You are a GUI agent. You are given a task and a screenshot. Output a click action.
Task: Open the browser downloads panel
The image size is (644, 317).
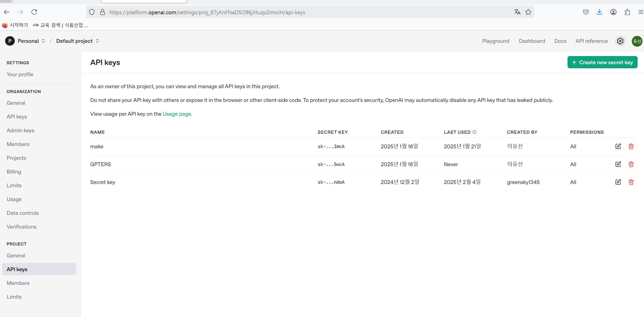(x=599, y=12)
